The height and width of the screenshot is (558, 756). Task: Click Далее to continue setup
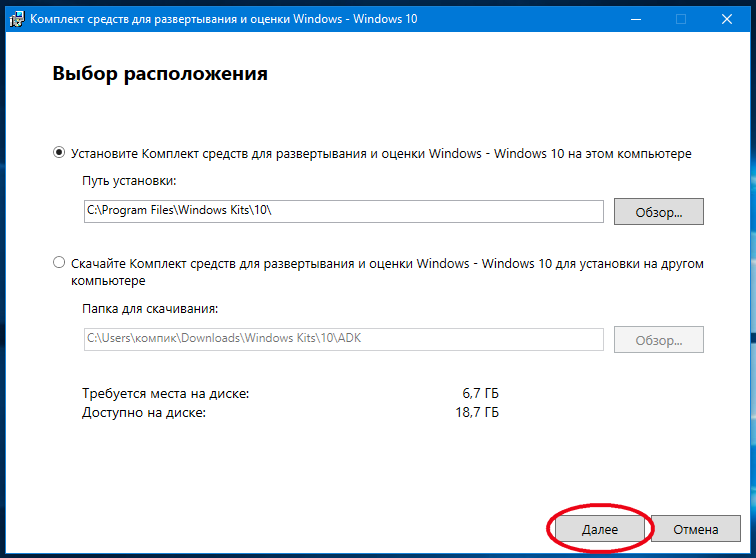coord(600,529)
